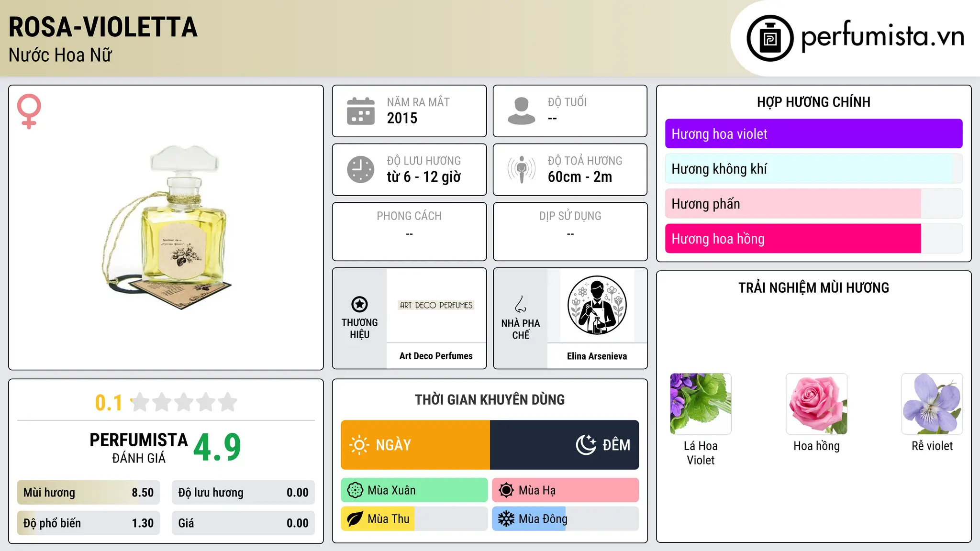Click the Hương không khí accord bar
This screenshot has width=980, height=551.
pos(813,169)
